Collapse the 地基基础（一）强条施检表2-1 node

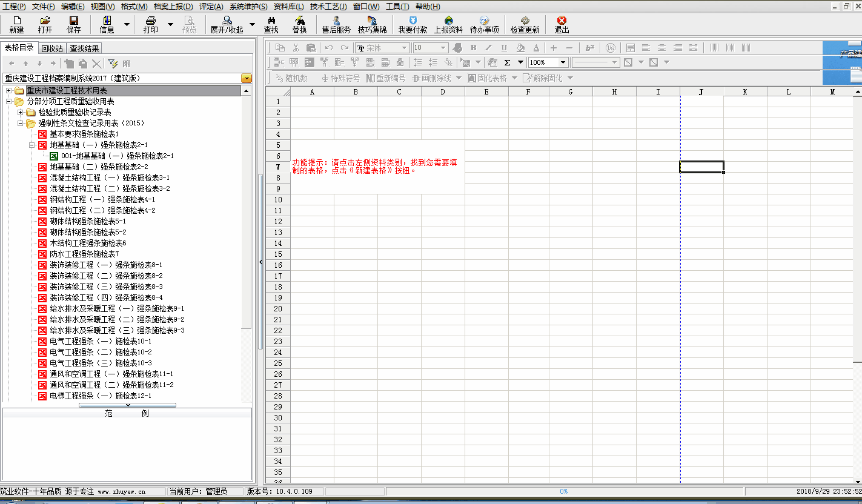click(x=31, y=145)
